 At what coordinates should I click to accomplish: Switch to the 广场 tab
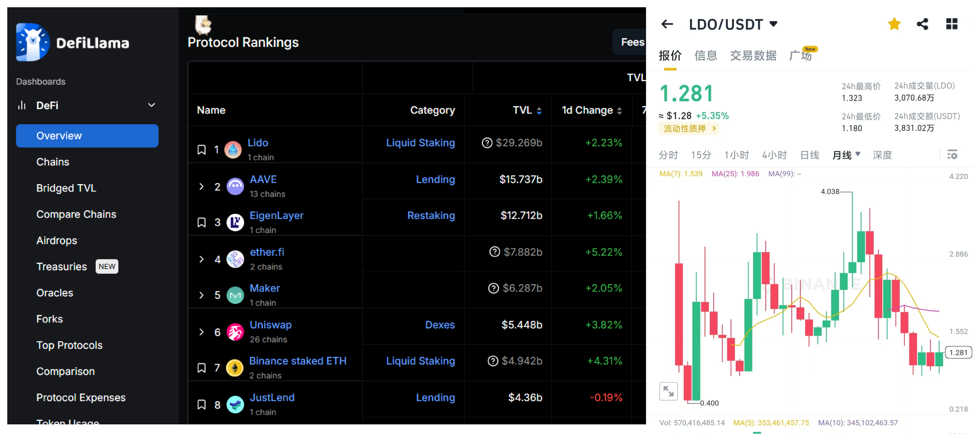click(x=800, y=56)
